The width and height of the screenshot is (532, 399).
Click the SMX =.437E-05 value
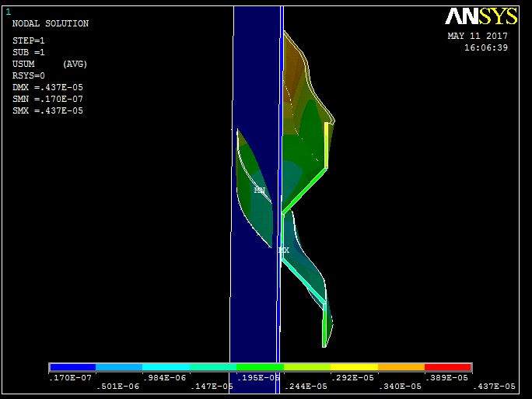(48, 110)
